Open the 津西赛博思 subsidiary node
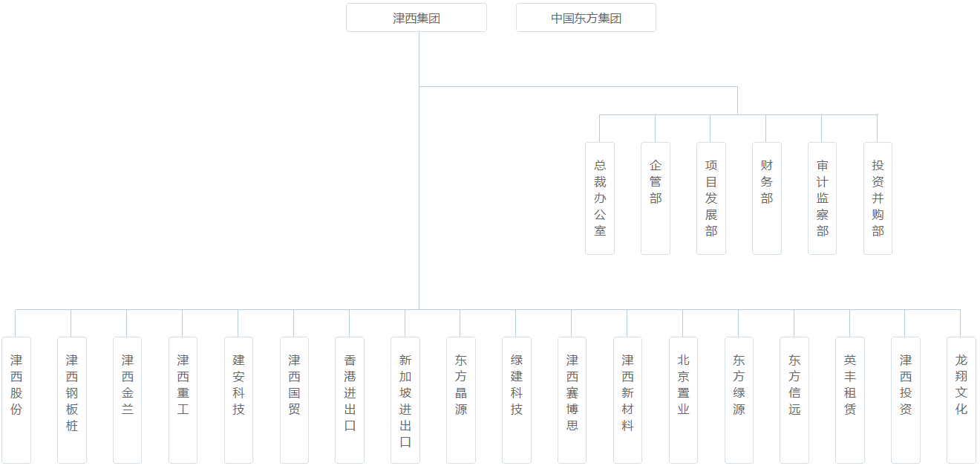The width and height of the screenshot is (980, 466). [x=572, y=400]
